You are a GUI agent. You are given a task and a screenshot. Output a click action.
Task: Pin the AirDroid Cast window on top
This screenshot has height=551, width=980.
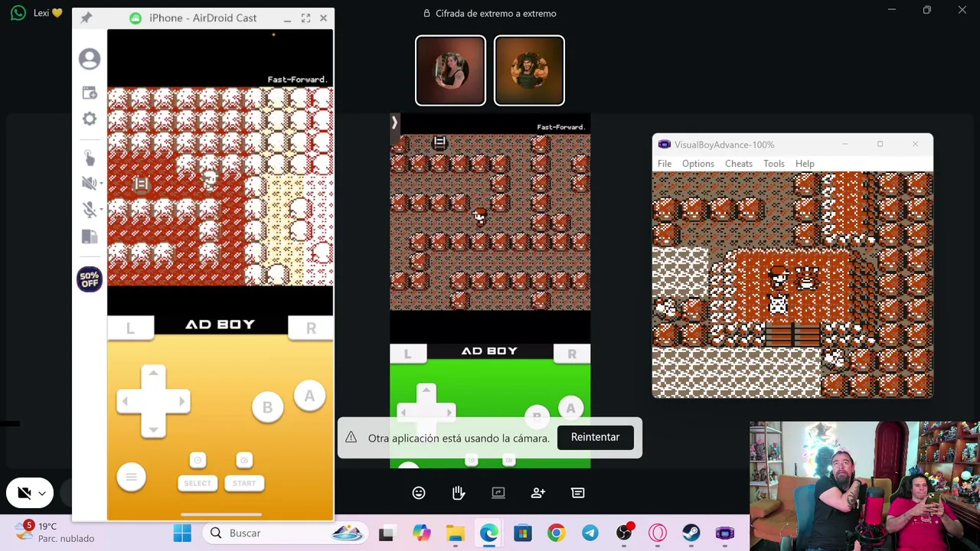(86, 18)
